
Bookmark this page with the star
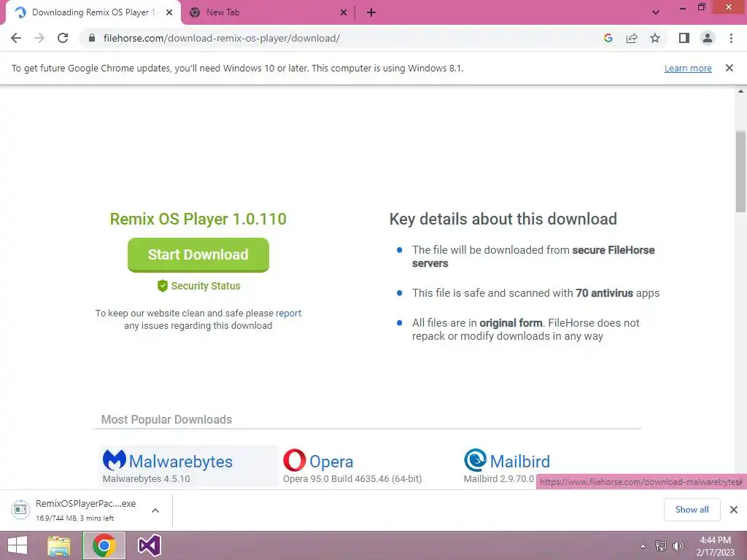click(x=655, y=38)
